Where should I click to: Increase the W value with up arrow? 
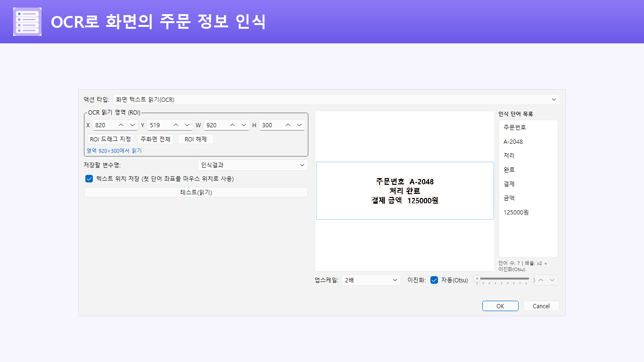coord(232,125)
